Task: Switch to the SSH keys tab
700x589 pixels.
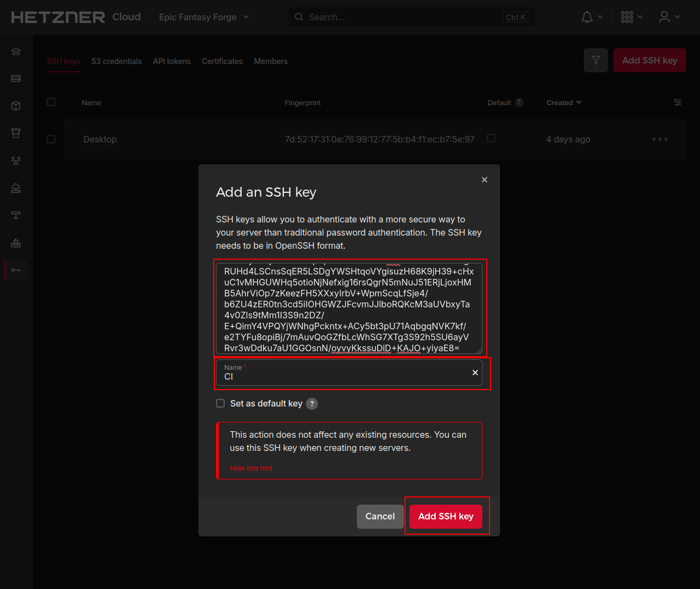Action: pyautogui.click(x=64, y=61)
